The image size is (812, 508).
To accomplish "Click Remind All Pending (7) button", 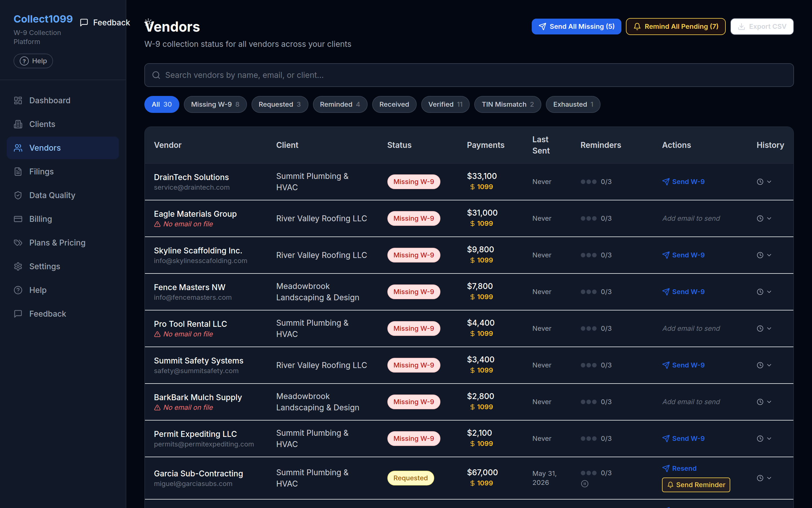I will 676,27.
